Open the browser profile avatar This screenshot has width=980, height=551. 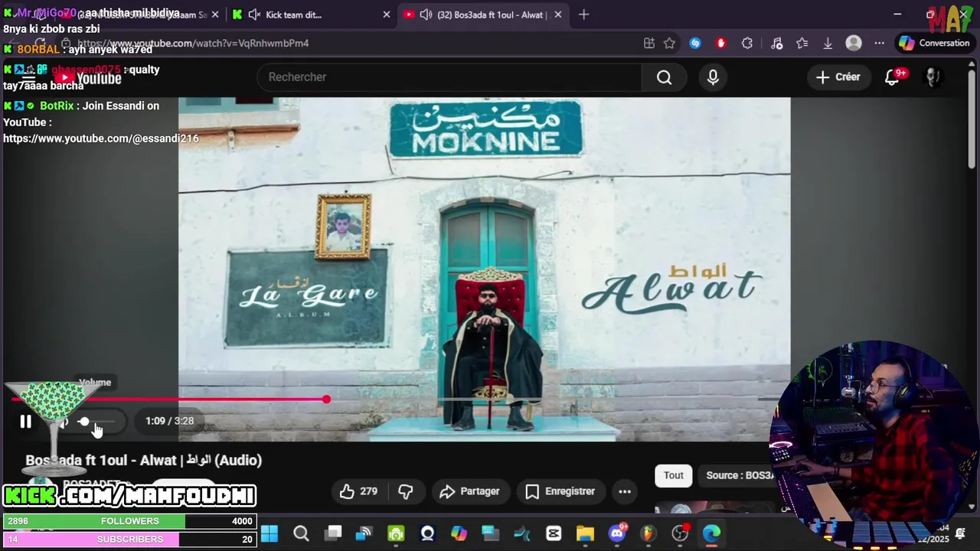pyautogui.click(x=854, y=44)
